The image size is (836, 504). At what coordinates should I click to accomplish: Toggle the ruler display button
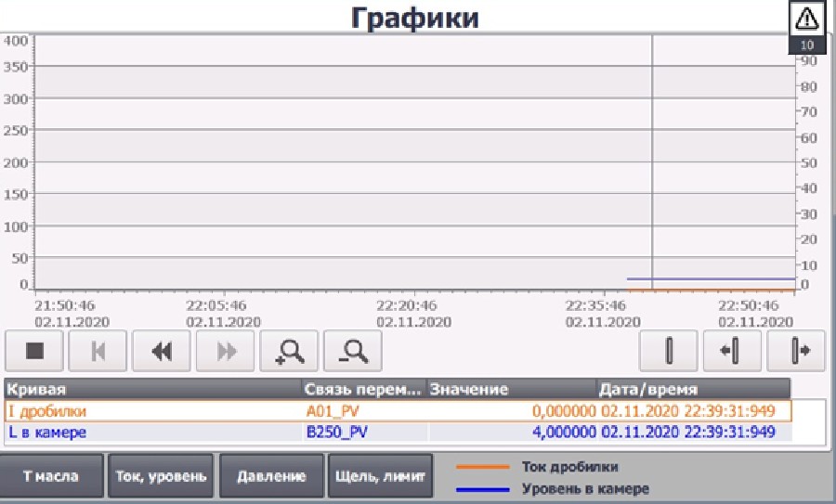coord(669,351)
